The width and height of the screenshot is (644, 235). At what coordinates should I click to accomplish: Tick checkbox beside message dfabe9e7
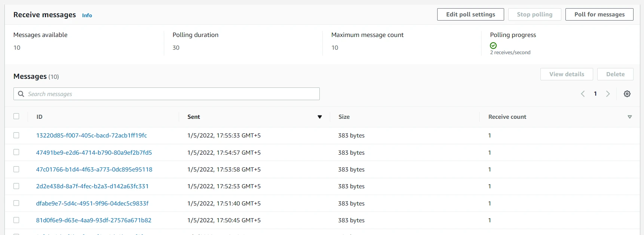coord(16,203)
